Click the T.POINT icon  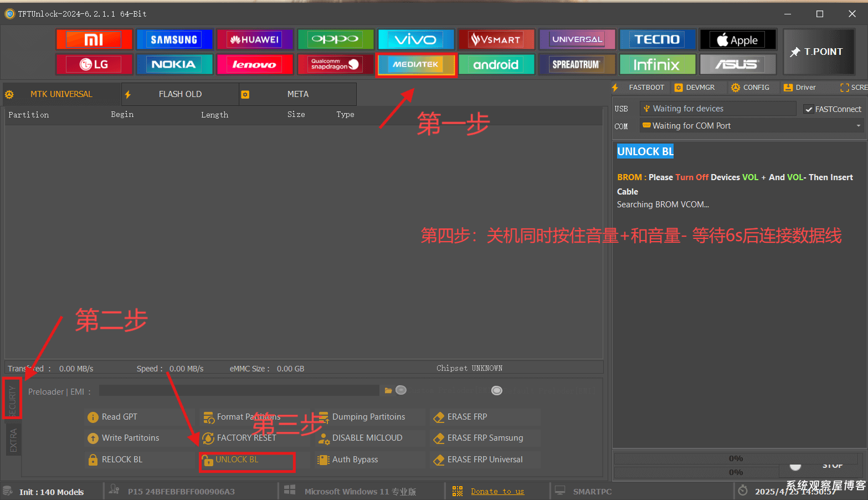(x=819, y=51)
